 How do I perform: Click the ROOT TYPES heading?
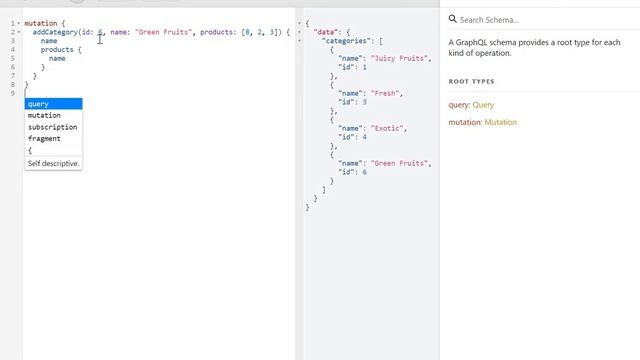click(471, 81)
